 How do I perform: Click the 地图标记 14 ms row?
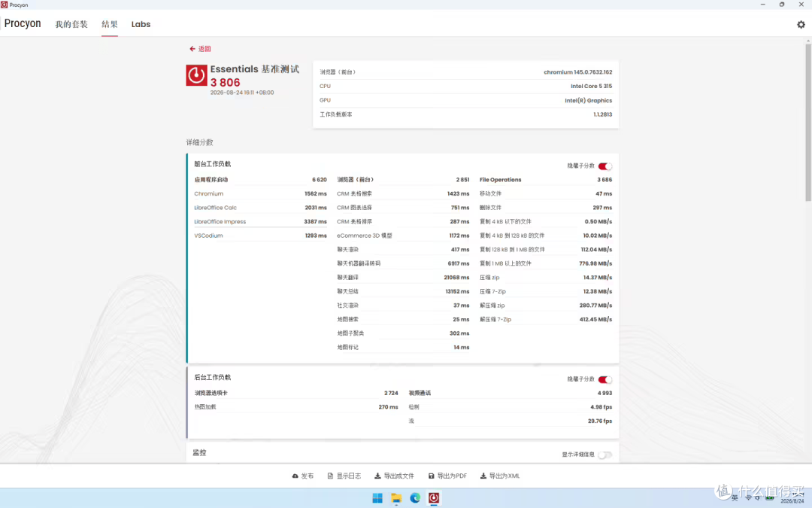[x=403, y=348]
